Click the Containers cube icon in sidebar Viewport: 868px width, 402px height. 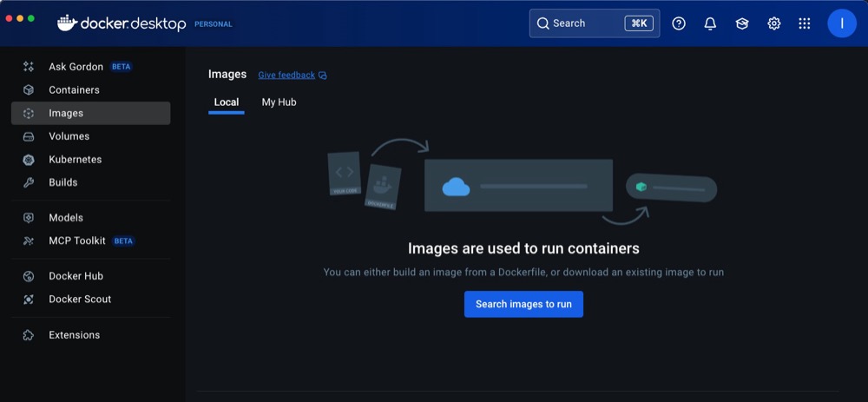click(29, 89)
